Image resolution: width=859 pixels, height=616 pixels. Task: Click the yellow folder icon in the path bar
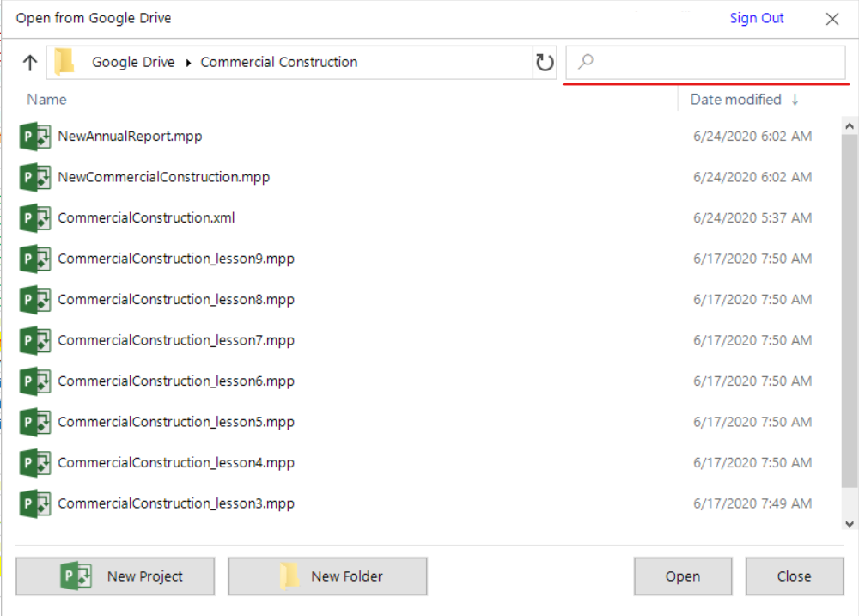(64, 63)
